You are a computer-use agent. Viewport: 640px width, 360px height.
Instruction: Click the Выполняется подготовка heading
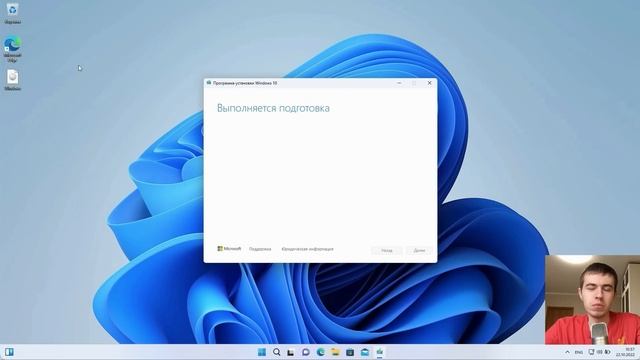(273, 108)
